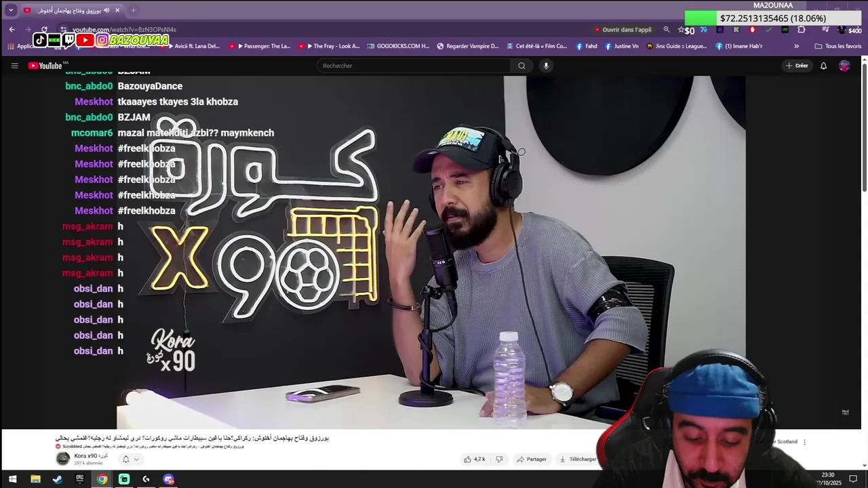Mute the tab with the speaker icon

click(x=106, y=10)
